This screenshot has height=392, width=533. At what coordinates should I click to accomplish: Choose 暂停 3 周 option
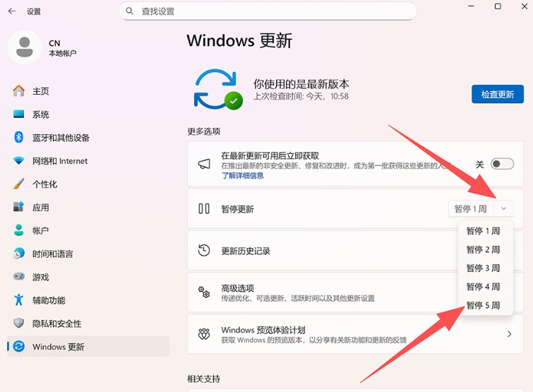483,268
